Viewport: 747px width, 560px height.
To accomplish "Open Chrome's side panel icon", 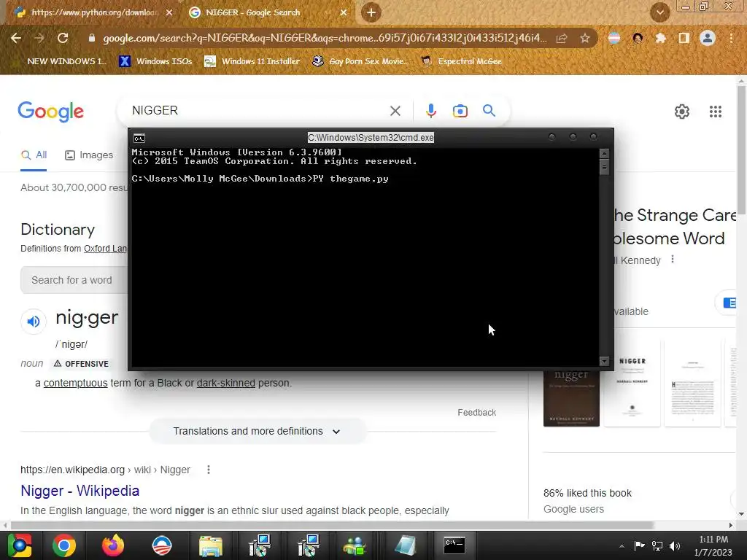I will pyautogui.click(x=684, y=38).
